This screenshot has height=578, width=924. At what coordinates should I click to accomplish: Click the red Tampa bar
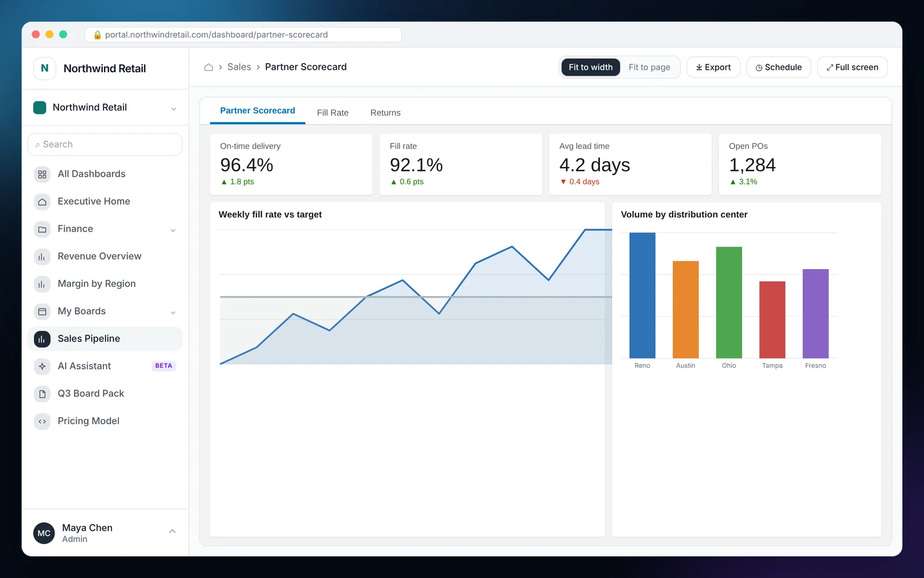tap(772, 320)
